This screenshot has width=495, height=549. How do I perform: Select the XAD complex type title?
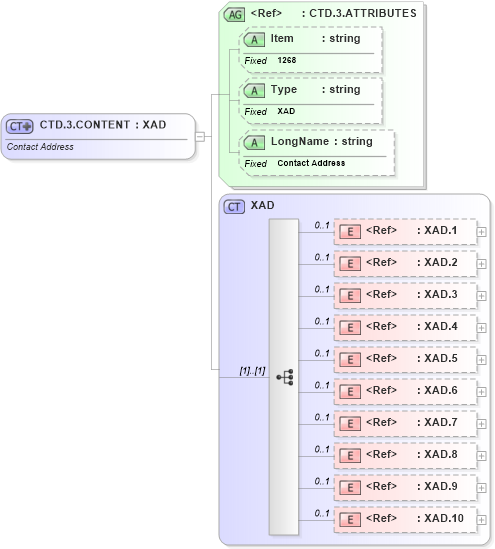(263, 205)
